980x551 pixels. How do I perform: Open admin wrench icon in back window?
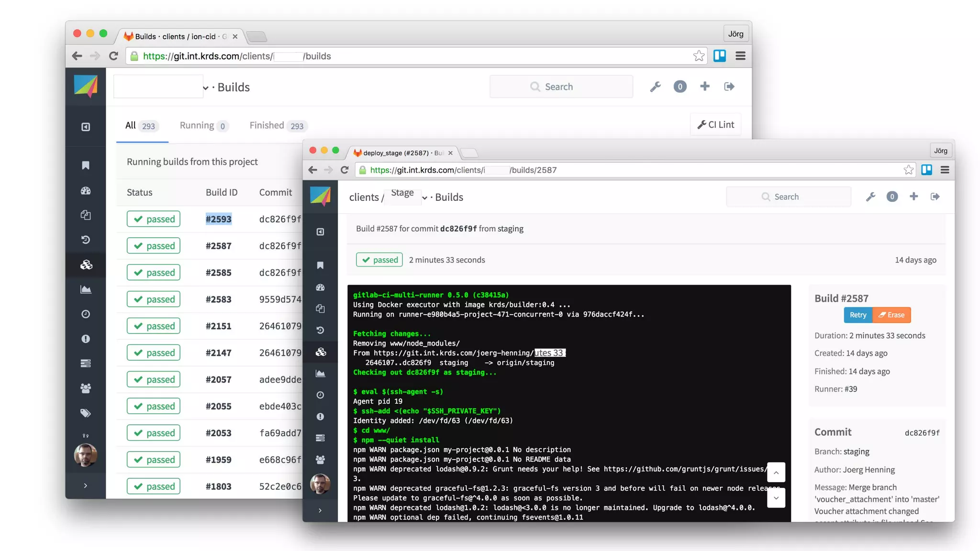pos(655,87)
